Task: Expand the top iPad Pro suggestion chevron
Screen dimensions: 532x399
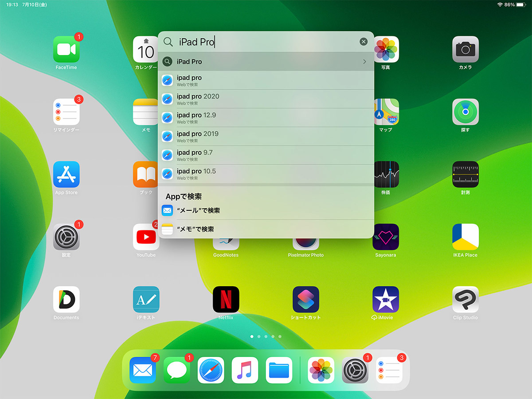Action: point(364,62)
